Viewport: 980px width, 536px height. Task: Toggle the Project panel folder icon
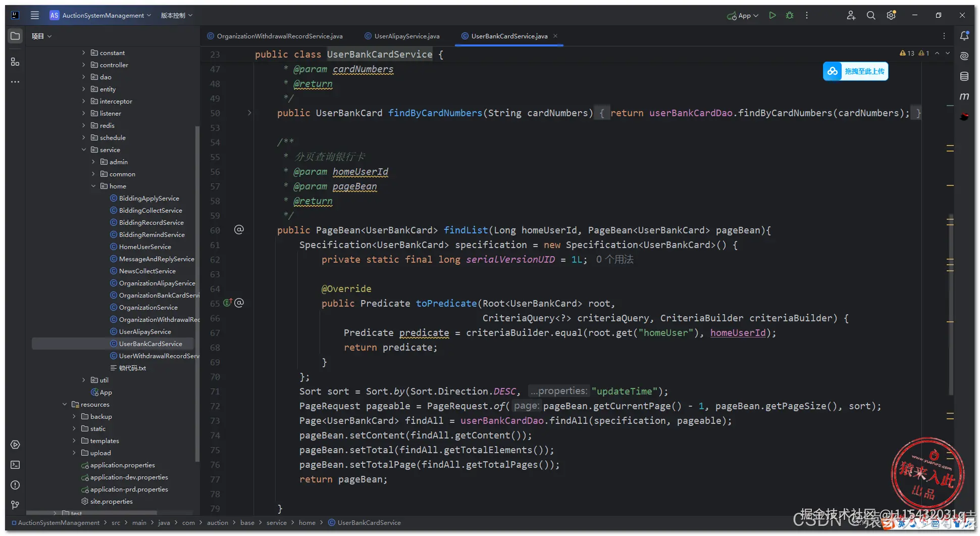(x=15, y=36)
